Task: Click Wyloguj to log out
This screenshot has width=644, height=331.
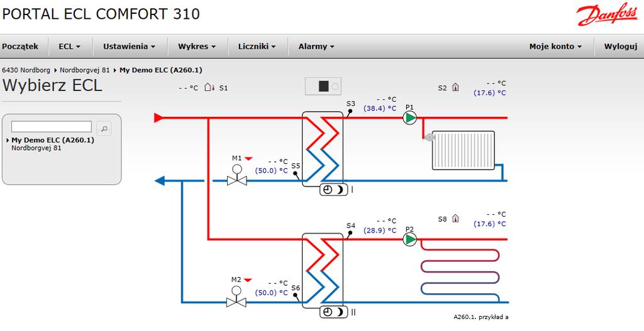Action: (x=620, y=46)
